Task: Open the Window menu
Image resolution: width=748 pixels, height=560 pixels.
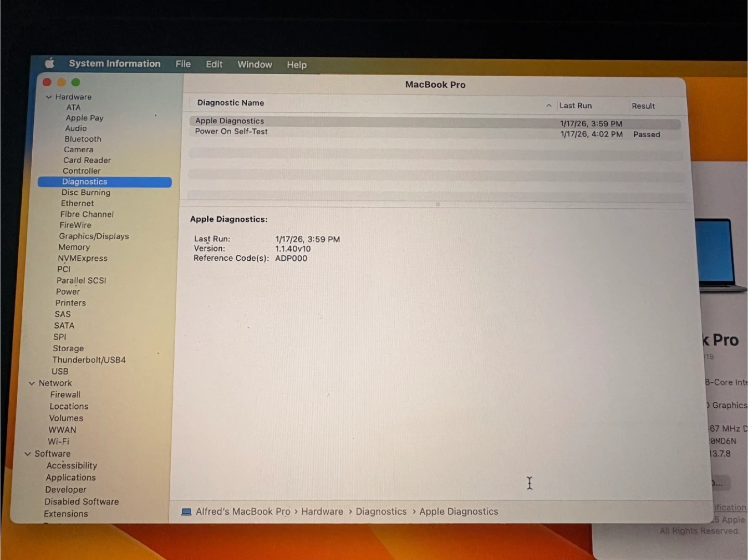Action: (x=255, y=64)
